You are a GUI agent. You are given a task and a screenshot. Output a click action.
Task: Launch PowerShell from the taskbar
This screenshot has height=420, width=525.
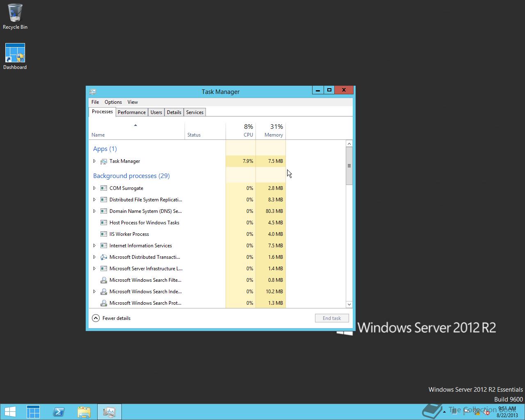[59, 412]
